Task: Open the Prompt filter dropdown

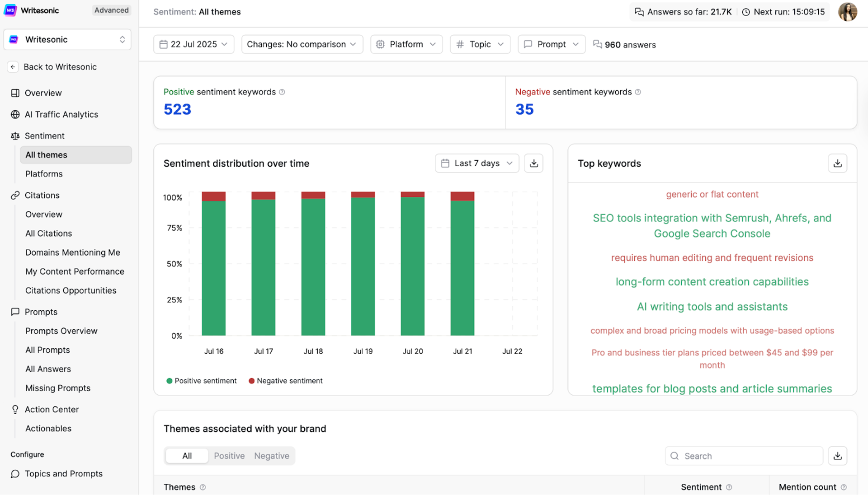Action: point(552,44)
